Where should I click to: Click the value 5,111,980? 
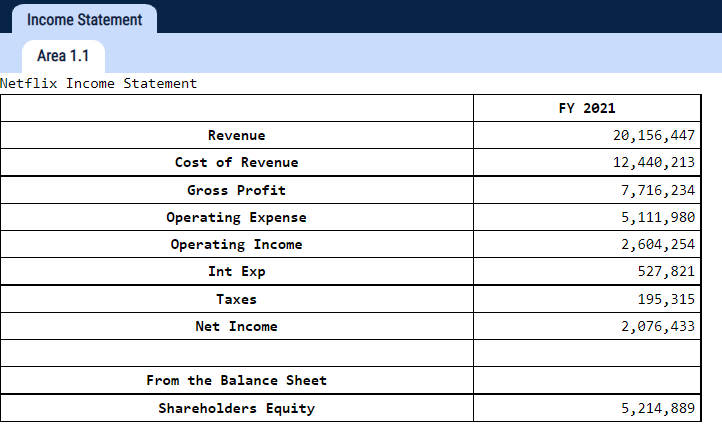point(658,217)
